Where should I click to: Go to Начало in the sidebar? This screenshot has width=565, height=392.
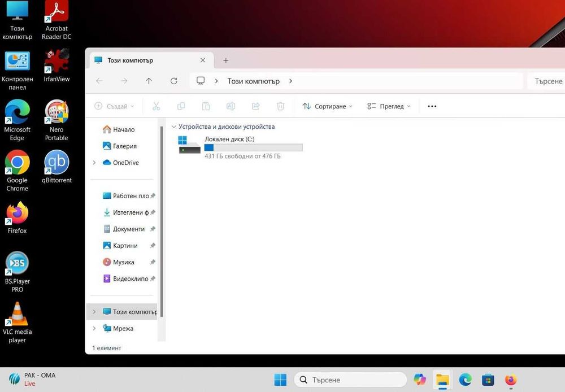tap(119, 129)
